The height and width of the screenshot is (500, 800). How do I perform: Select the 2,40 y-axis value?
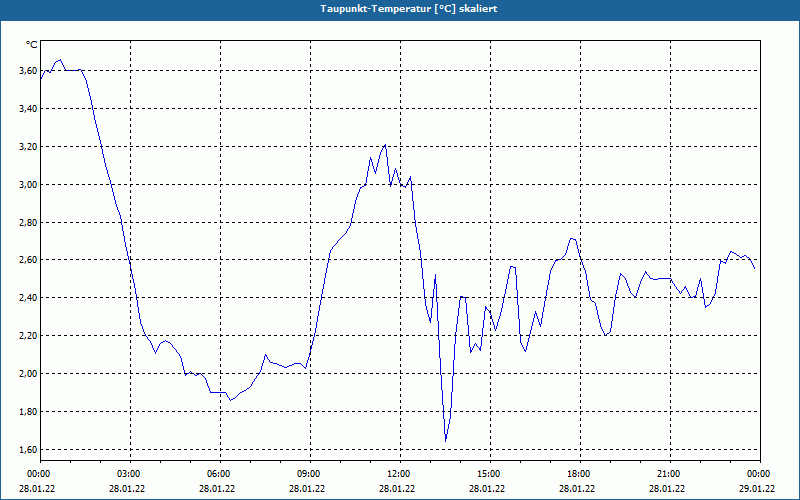tap(28, 297)
